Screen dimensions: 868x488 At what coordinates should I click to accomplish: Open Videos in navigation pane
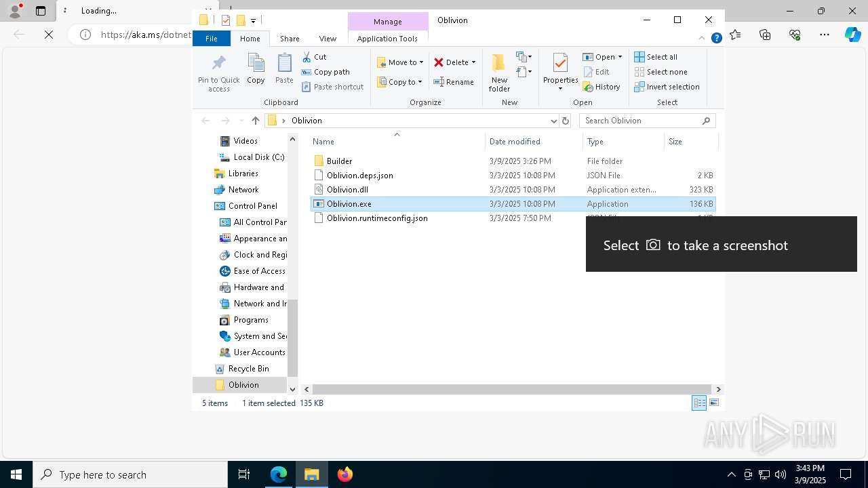click(x=245, y=141)
